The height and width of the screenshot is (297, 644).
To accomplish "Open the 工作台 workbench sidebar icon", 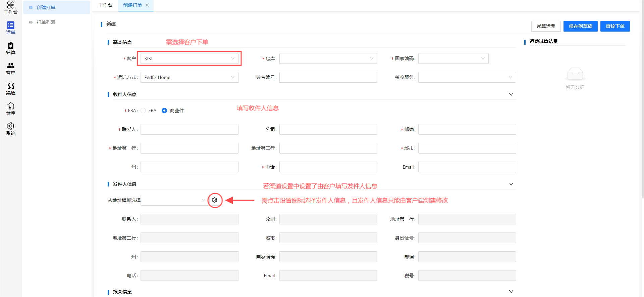I will (x=11, y=8).
